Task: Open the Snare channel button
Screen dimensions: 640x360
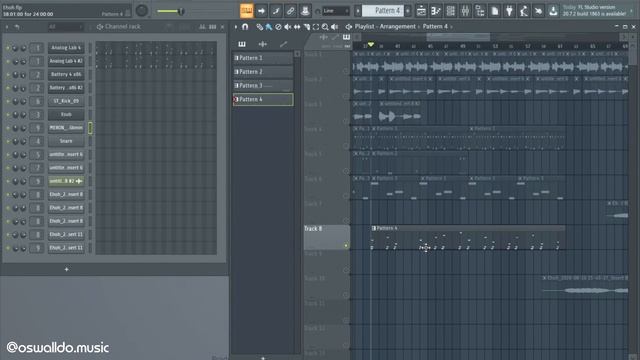Action: (66, 141)
